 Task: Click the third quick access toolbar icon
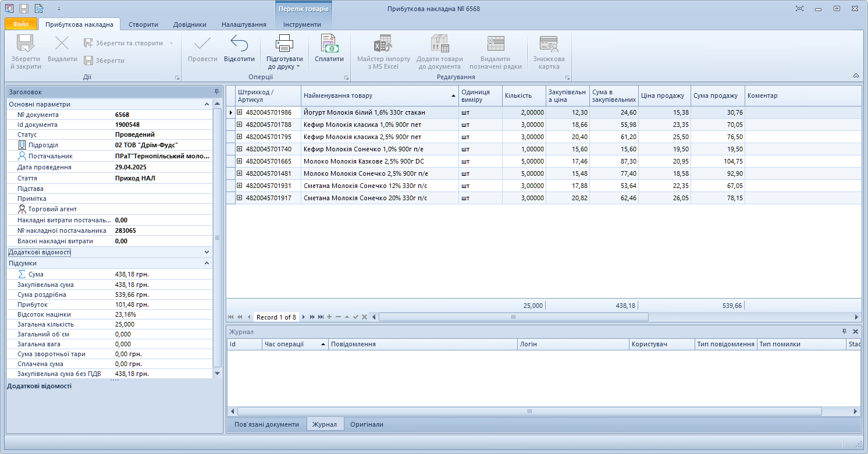39,9
